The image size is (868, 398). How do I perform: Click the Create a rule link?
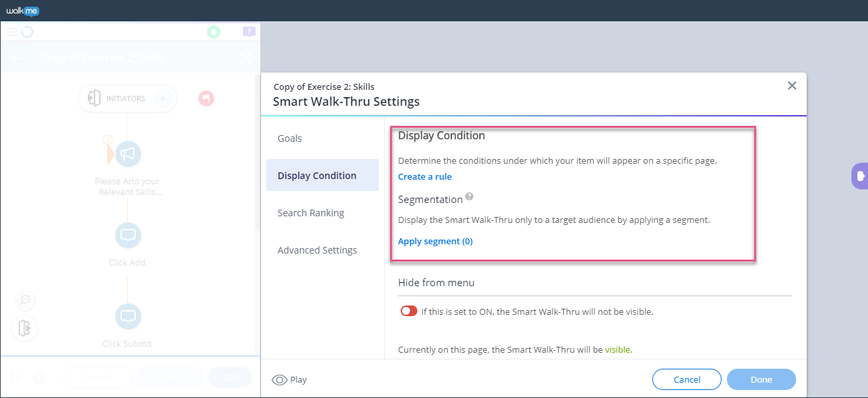425,176
